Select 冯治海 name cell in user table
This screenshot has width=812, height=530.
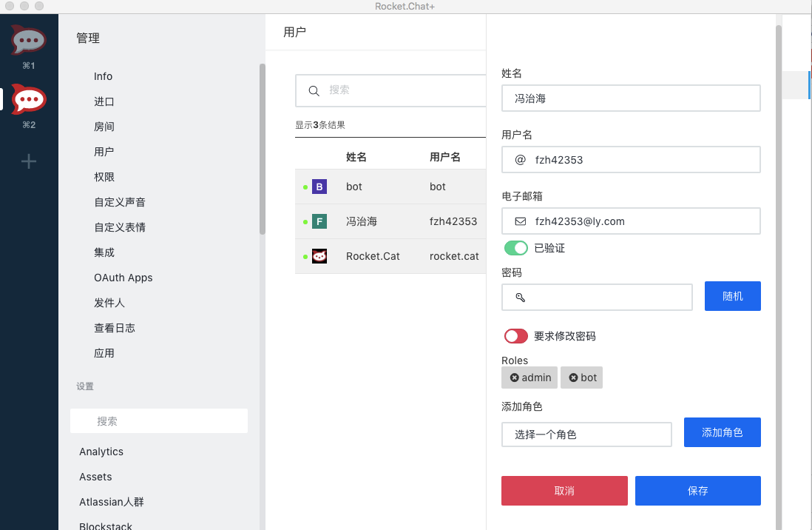tap(362, 221)
